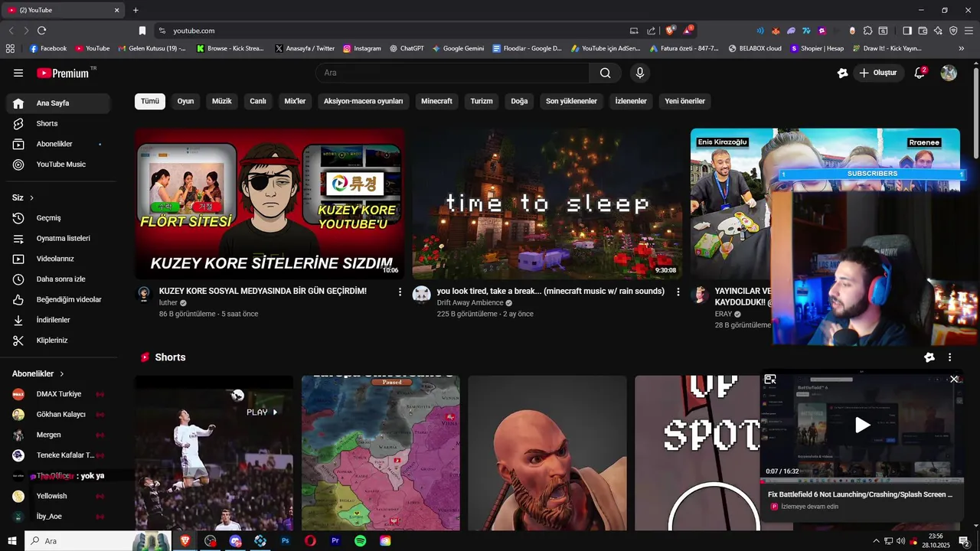Image resolution: width=980 pixels, height=551 pixels.
Task: Select the Oyun filter chip
Action: coord(186,101)
